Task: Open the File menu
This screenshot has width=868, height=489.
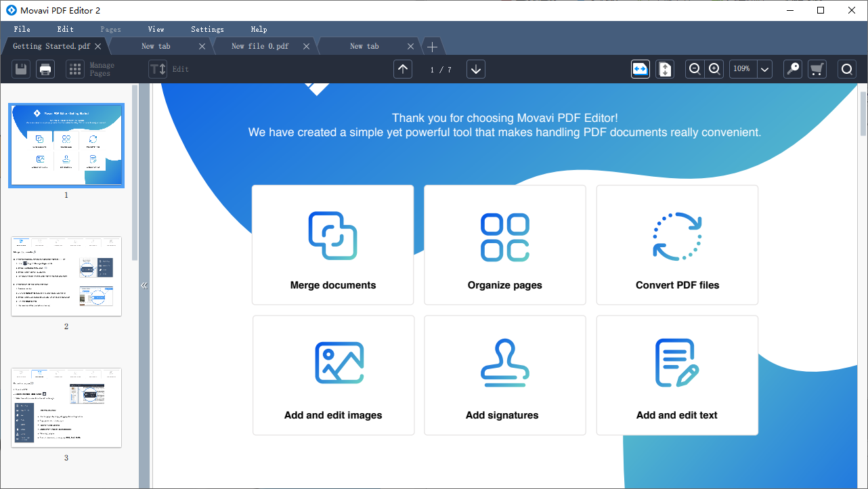Action: pyautogui.click(x=22, y=29)
